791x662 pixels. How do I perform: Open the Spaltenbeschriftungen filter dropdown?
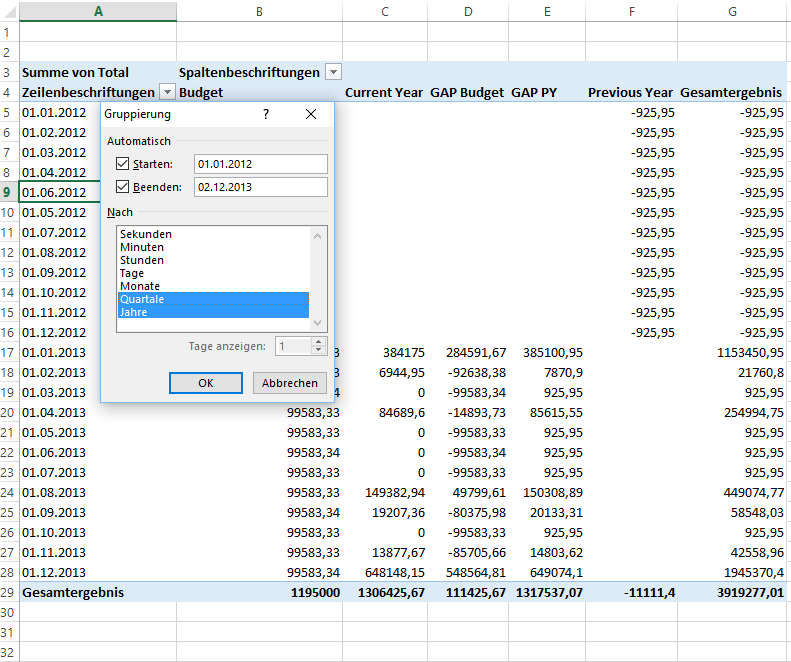333,72
